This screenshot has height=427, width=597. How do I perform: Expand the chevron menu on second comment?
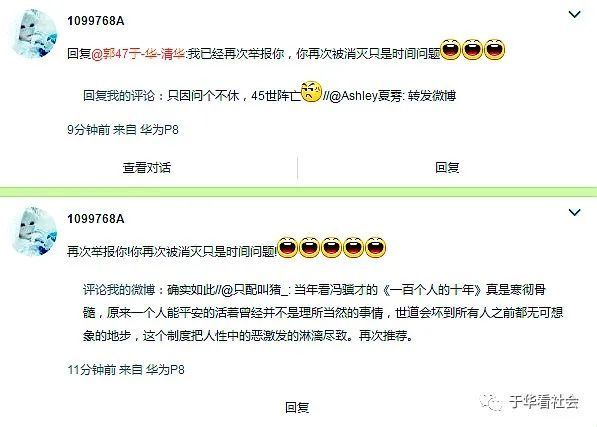click(x=574, y=212)
